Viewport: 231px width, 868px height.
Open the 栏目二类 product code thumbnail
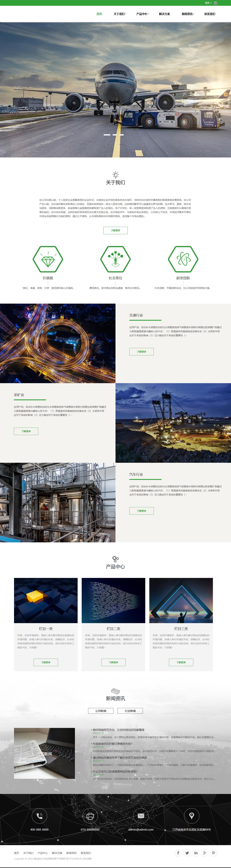[113, 600]
